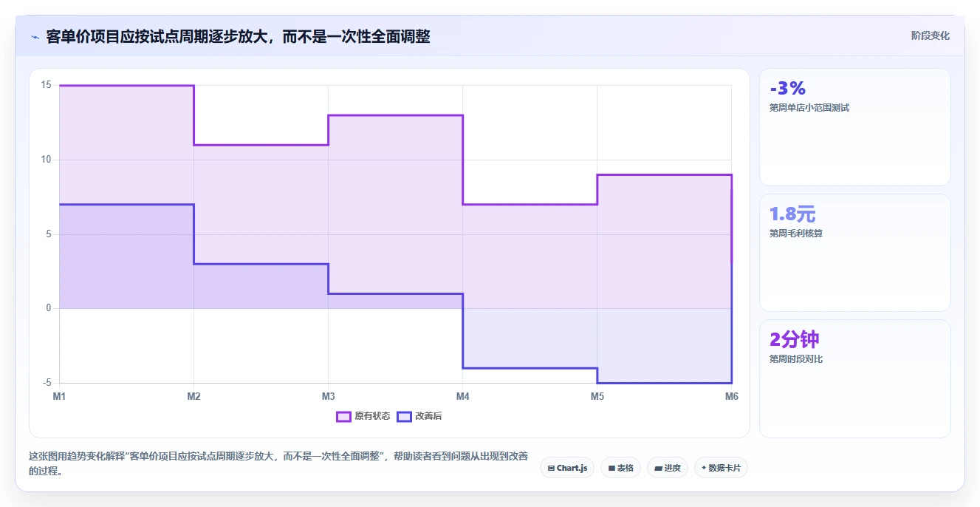Click the lightning icon beside the title
The height and width of the screenshot is (507, 980).
point(35,36)
